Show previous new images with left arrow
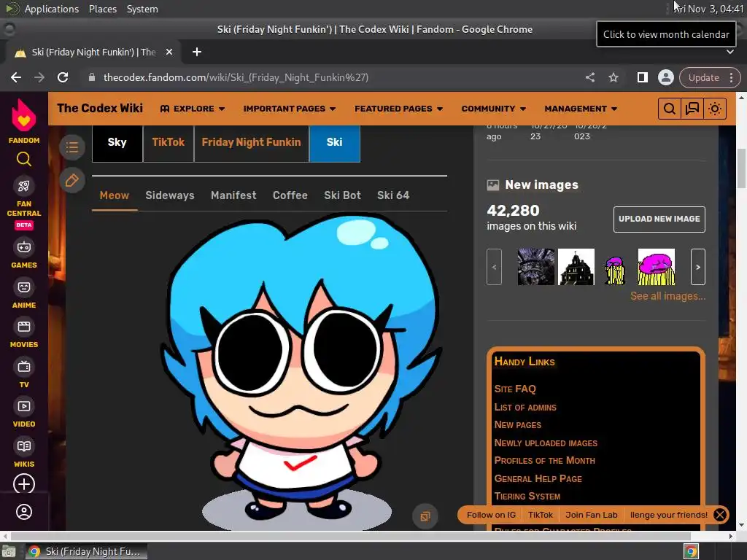 (494, 267)
